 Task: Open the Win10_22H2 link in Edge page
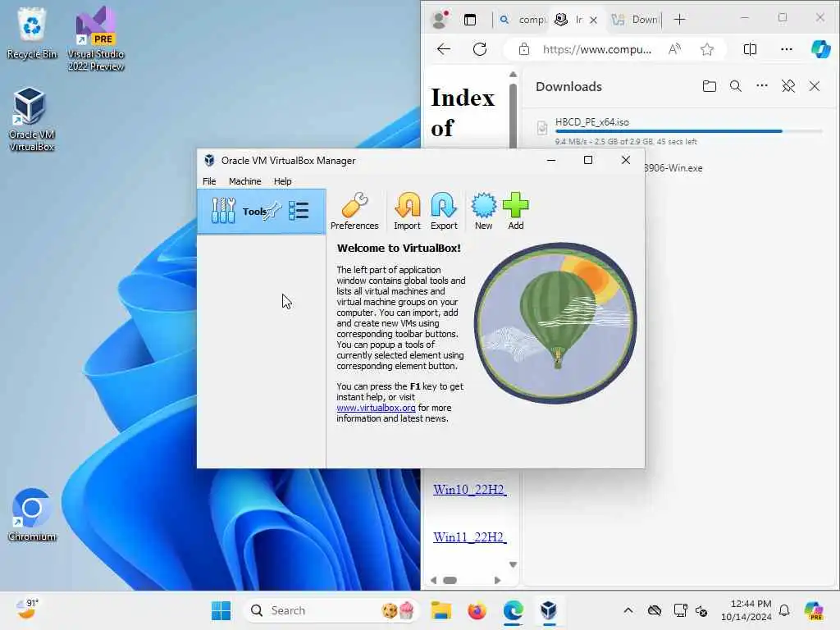click(469, 490)
